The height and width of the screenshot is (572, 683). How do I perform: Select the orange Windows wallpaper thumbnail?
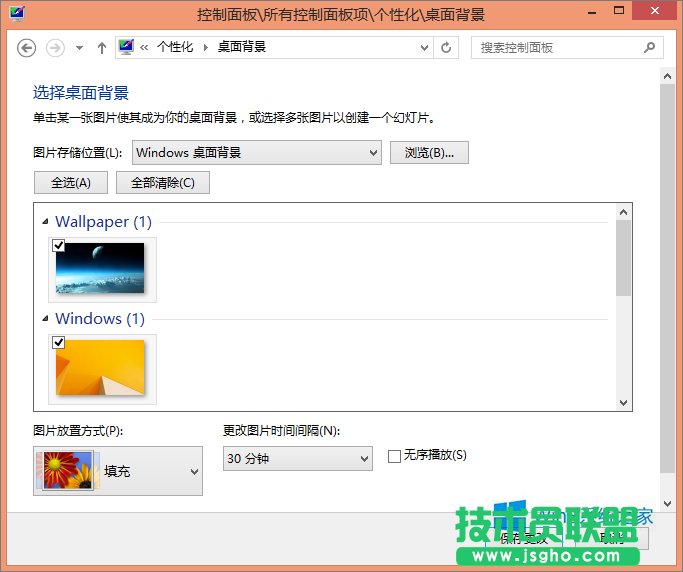[x=100, y=367]
